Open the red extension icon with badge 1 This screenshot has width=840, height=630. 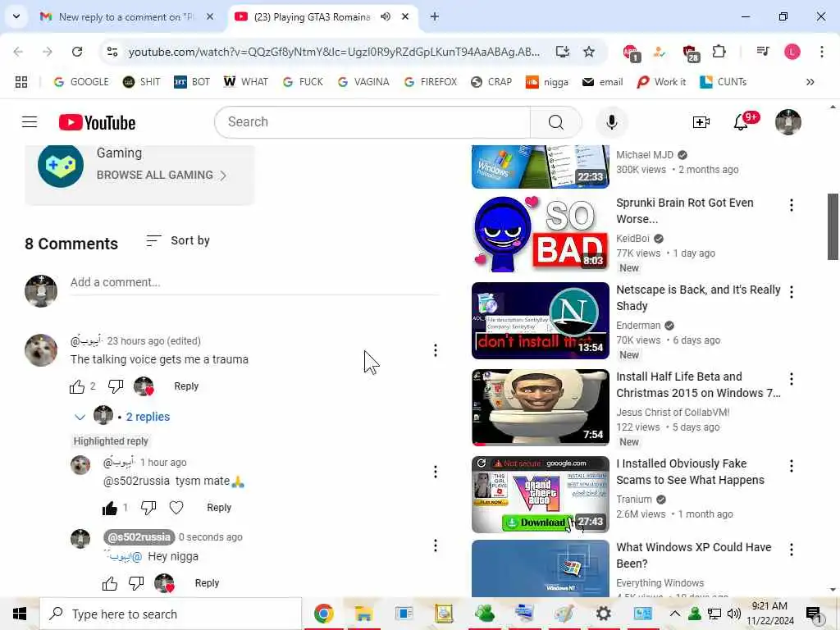point(631,52)
